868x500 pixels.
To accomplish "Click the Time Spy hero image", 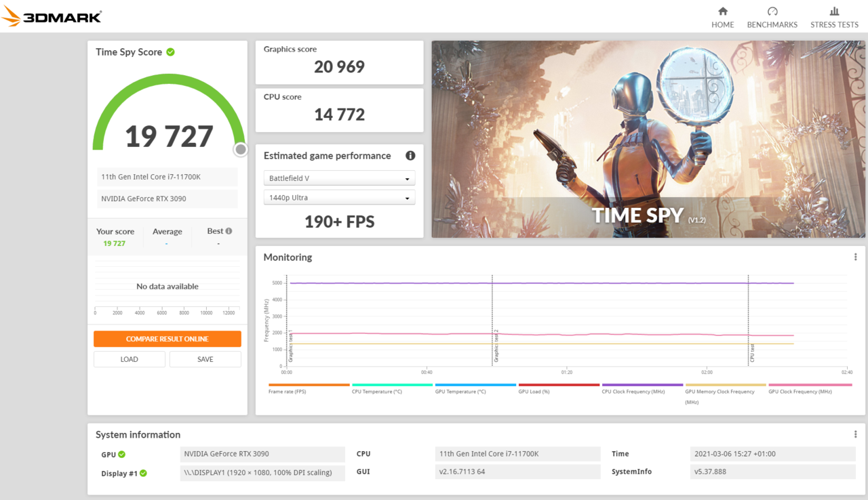I will click(648, 139).
